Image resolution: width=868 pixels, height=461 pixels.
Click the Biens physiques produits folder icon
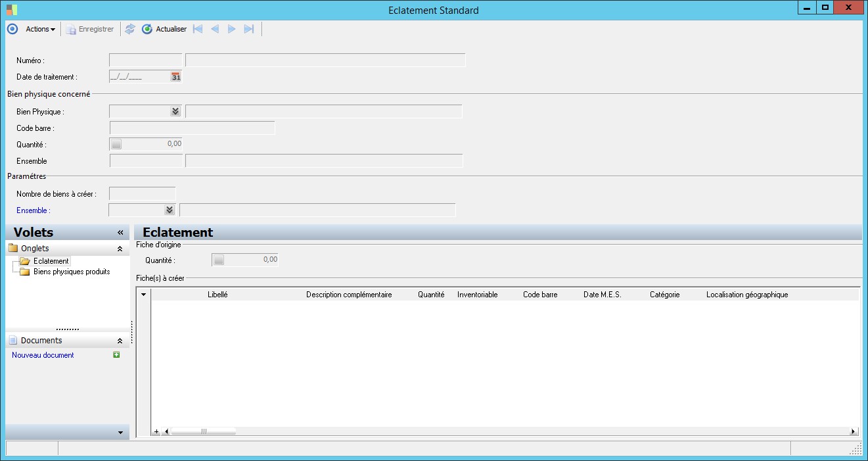tap(25, 272)
